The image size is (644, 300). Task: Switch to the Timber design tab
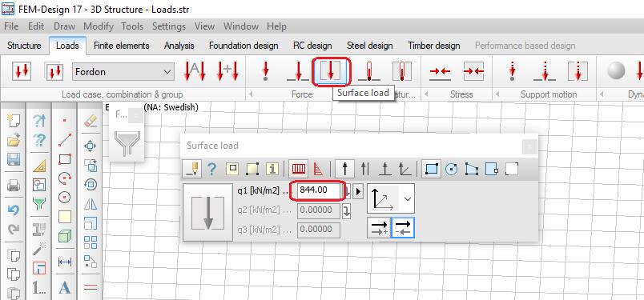point(433,46)
